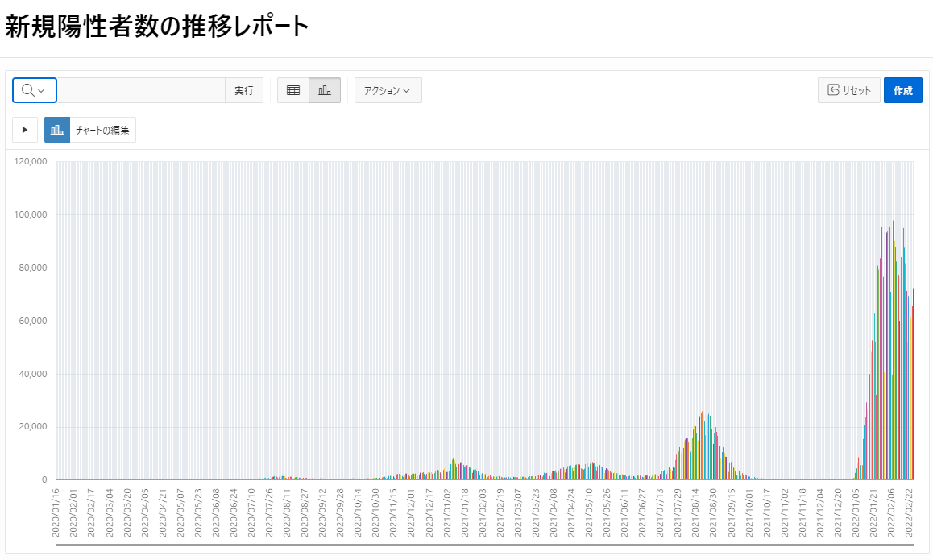Click the 実行 button

pos(244,90)
